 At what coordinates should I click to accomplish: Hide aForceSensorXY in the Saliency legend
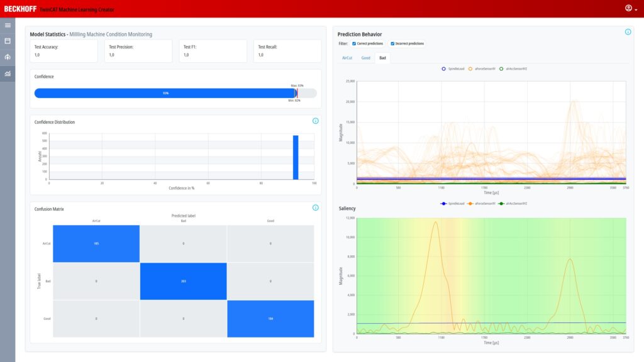tap(481, 204)
